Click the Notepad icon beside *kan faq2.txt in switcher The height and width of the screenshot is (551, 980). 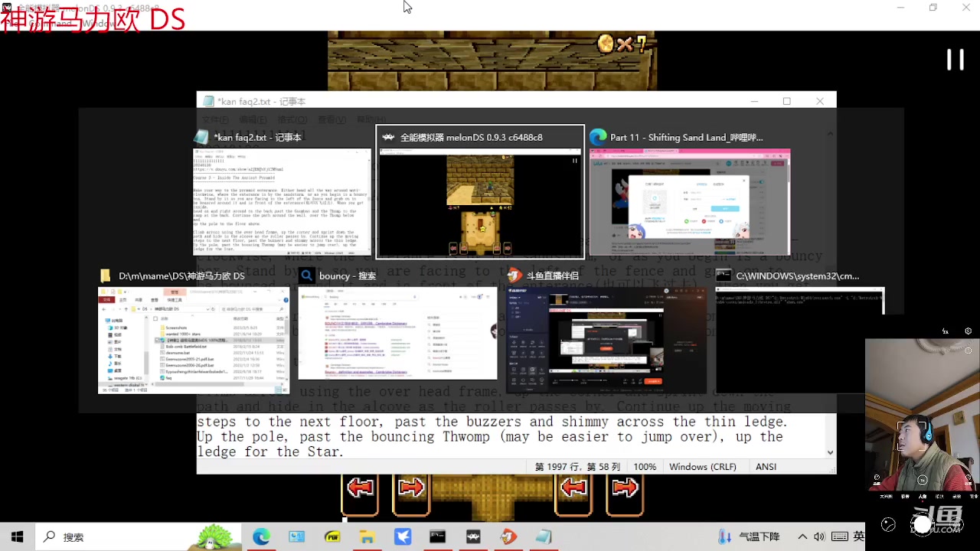201,137
